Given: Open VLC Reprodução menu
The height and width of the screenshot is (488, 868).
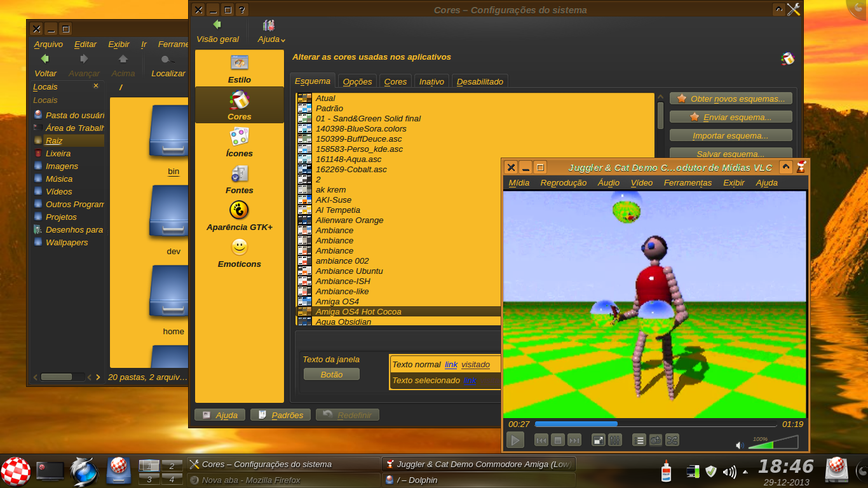Looking at the screenshot, I should (564, 183).
